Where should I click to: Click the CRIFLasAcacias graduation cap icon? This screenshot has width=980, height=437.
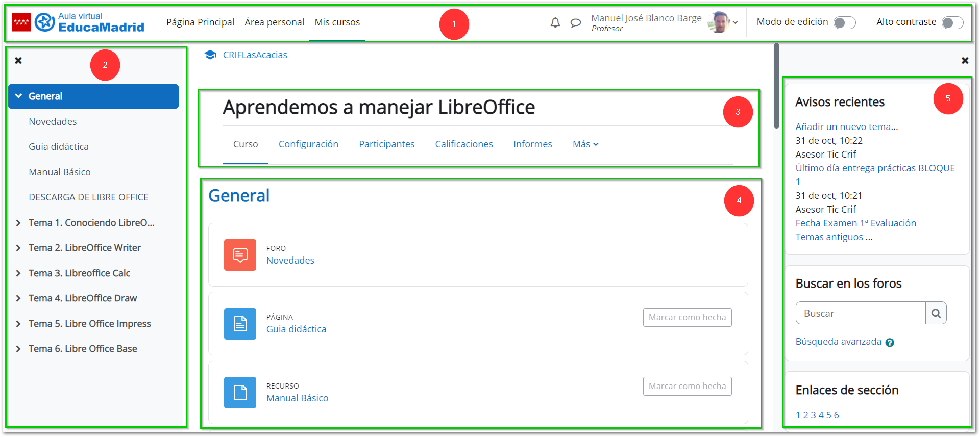point(210,55)
